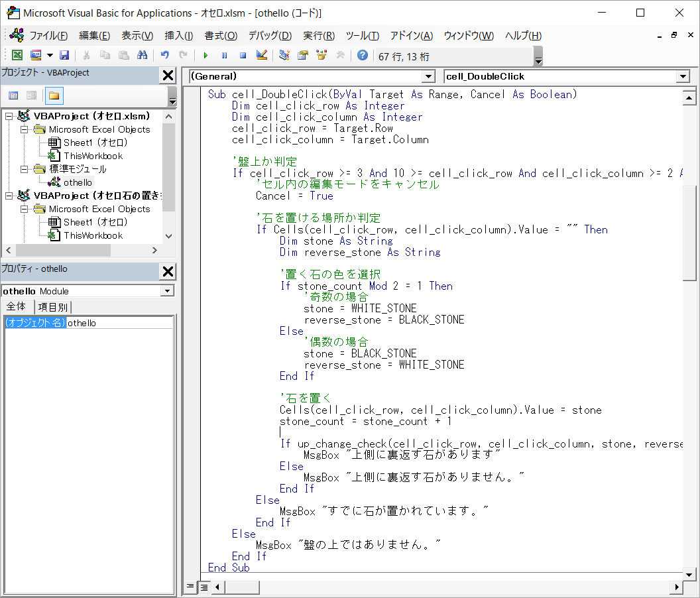
Task: Click the Save icon in the toolbar
Action: point(64,56)
